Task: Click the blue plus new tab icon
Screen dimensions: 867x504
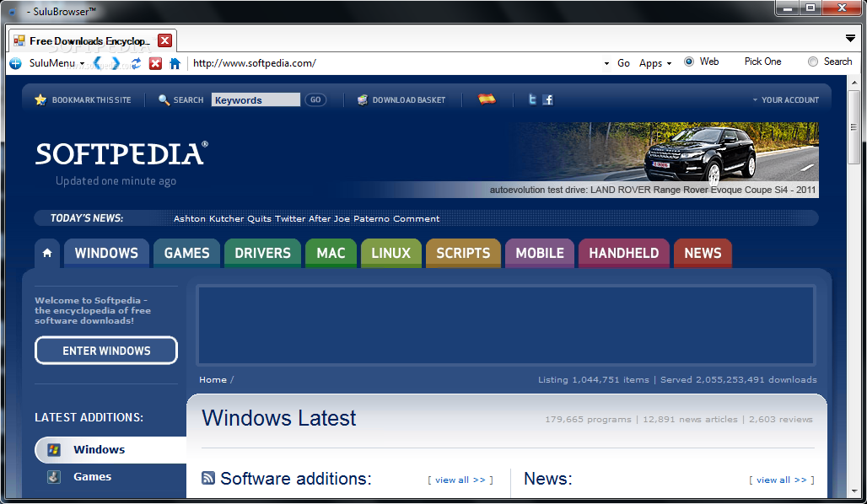Action: [15, 63]
